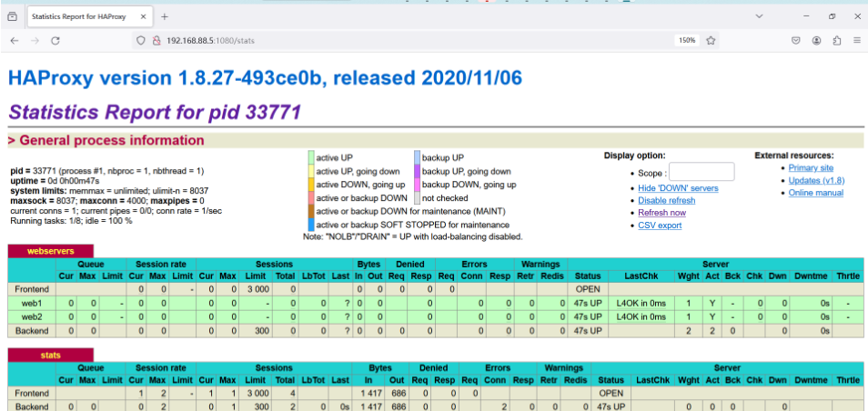Click the green active UP legend swatch
This screenshot has width=868, height=411.
(x=311, y=157)
